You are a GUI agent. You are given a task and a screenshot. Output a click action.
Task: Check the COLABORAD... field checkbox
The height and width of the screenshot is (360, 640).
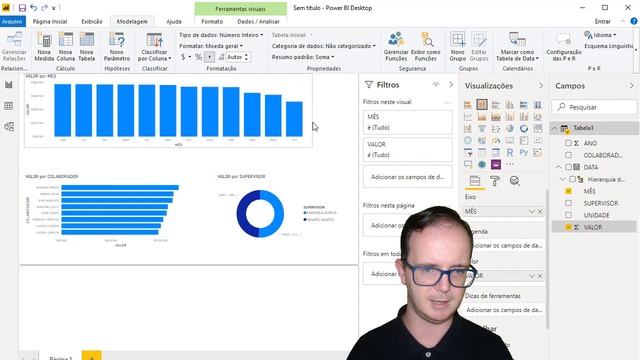(568, 155)
